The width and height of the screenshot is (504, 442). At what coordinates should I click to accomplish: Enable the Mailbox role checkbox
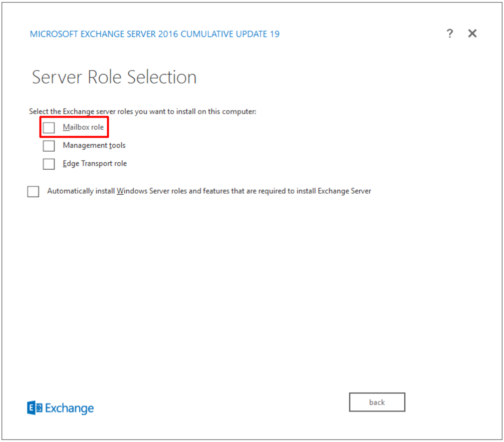click(x=49, y=128)
